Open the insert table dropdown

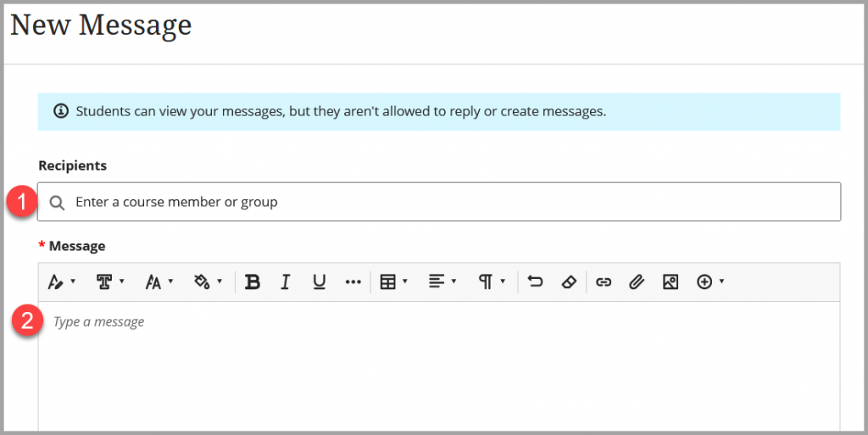(x=393, y=282)
